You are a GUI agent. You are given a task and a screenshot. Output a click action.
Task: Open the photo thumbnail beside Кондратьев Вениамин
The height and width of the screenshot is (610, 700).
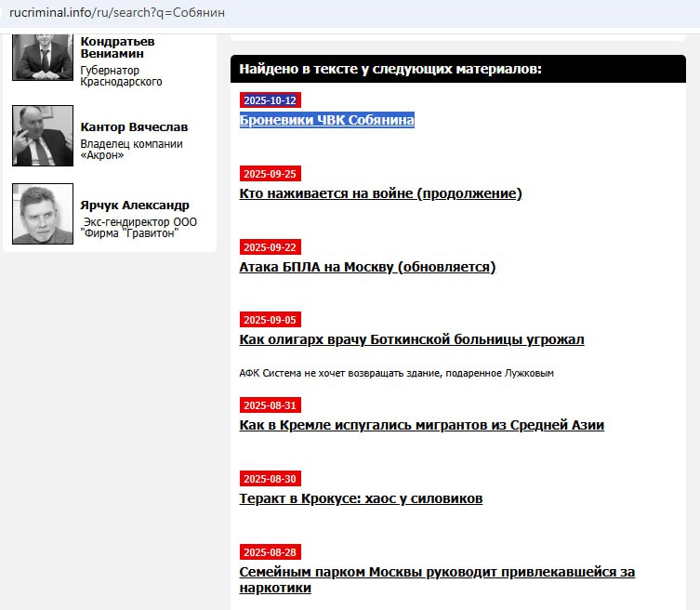point(43,58)
